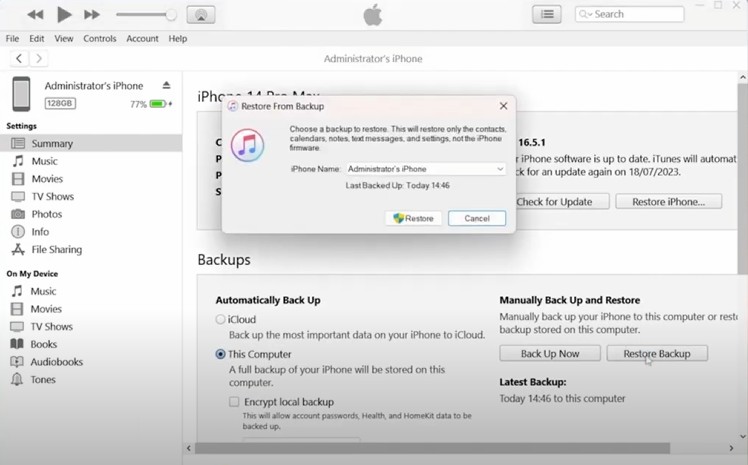Click the Restore iPhone... button

pyautogui.click(x=668, y=202)
